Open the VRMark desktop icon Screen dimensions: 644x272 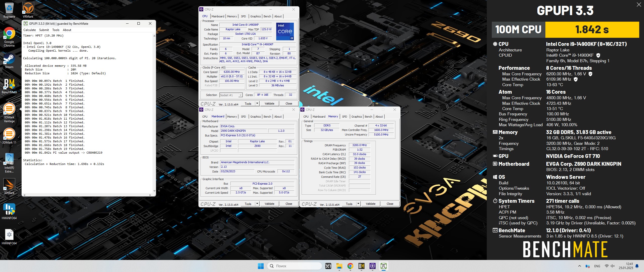point(28,10)
